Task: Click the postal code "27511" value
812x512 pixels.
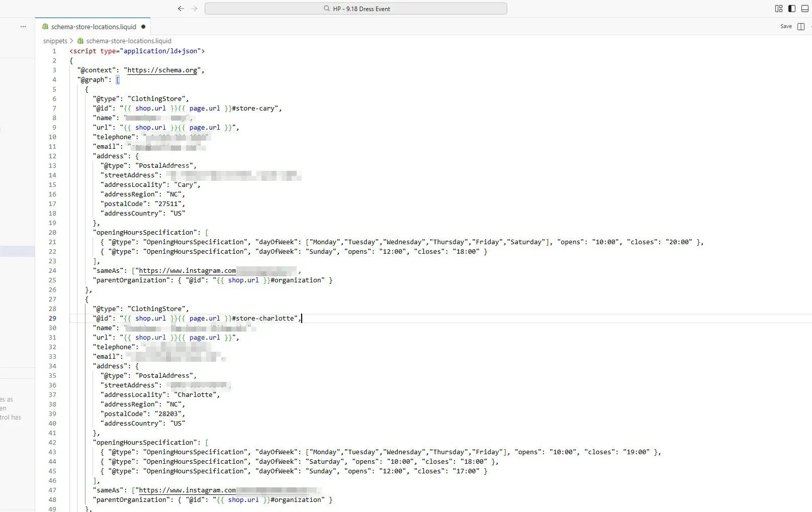Action: pyautogui.click(x=168, y=204)
